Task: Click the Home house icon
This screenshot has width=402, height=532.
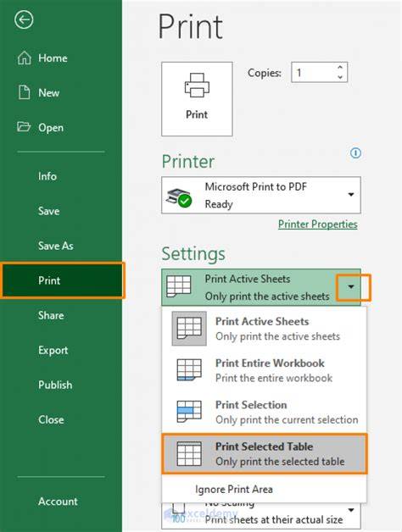Action: 24,58
